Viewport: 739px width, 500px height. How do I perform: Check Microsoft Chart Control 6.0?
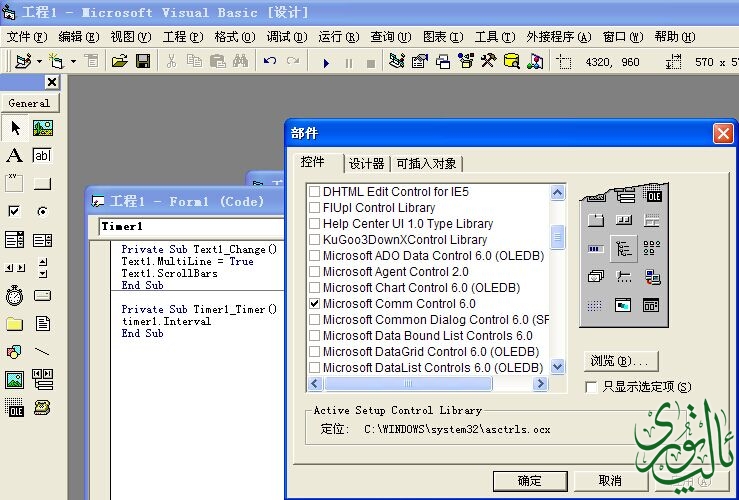[x=314, y=288]
